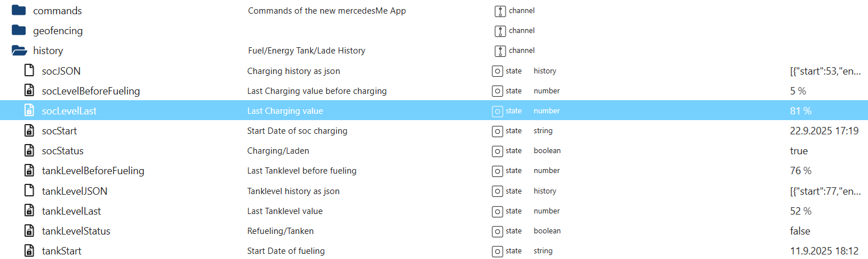Click the locked file icon beside socLevelBeforeFueling
This screenshot has height=259, width=868.
coord(28,91)
